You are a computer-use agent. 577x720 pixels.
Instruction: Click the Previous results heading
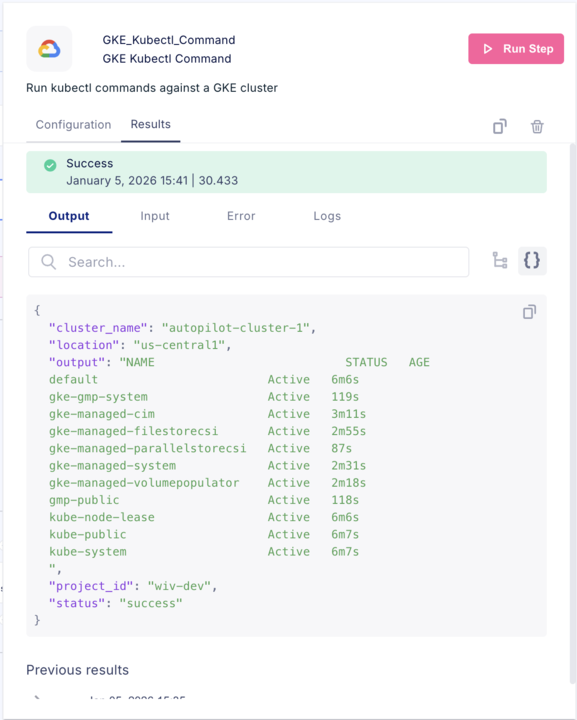pyautogui.click(x=77, y=670)
